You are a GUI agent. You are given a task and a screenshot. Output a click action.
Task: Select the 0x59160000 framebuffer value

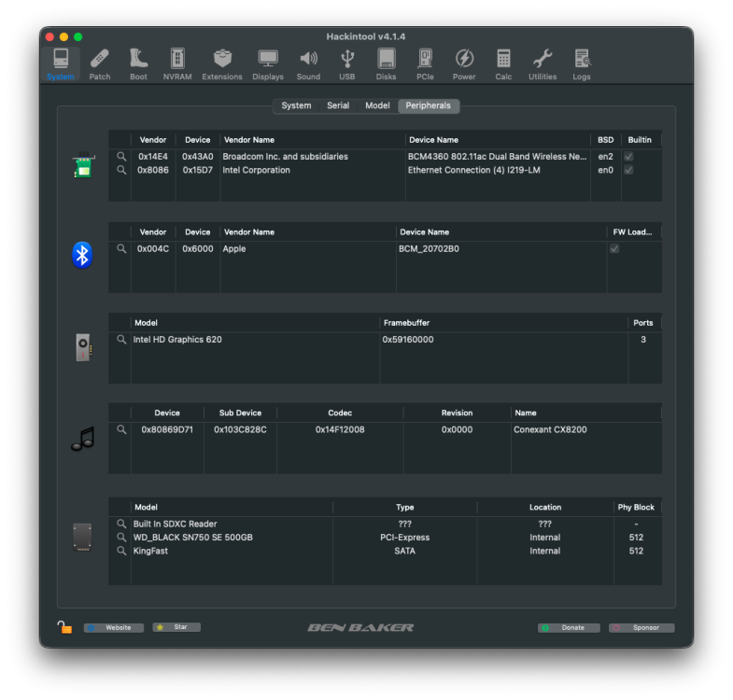tap(408, 339)
